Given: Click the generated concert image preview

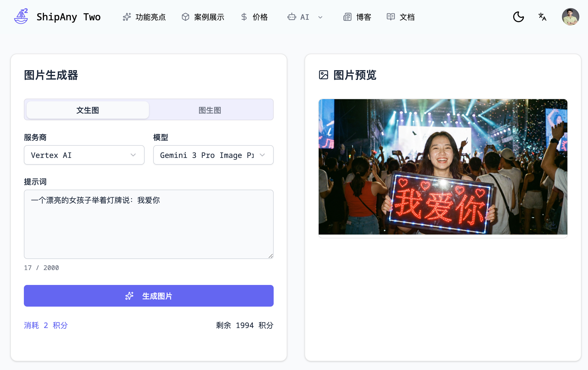Looking at the screenshot, I should pyautogui.click(x=443, y=167).
